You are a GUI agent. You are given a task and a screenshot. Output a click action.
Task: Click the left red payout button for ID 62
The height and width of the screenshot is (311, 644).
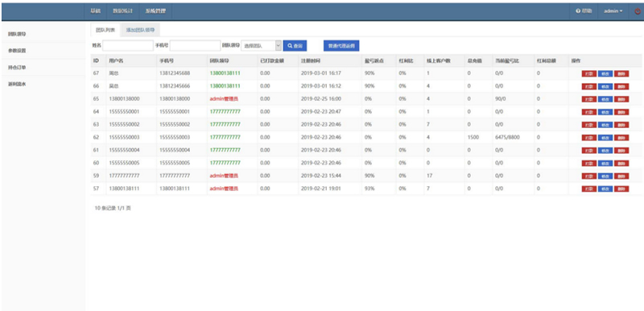pyautogui.click(x=589, y=138)
